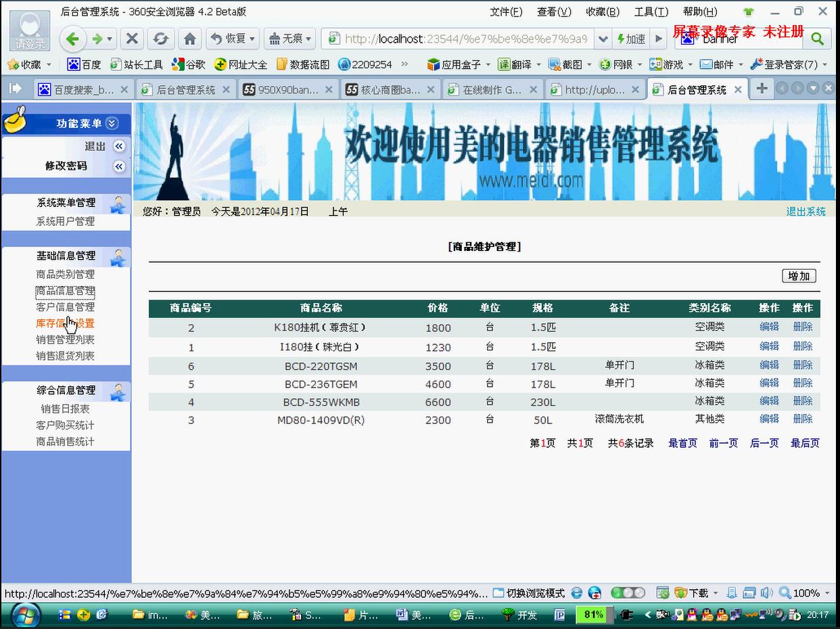Refresh the page using the reload icon
Viewport: 840px width, 629px height.
[x=160, y=39]
